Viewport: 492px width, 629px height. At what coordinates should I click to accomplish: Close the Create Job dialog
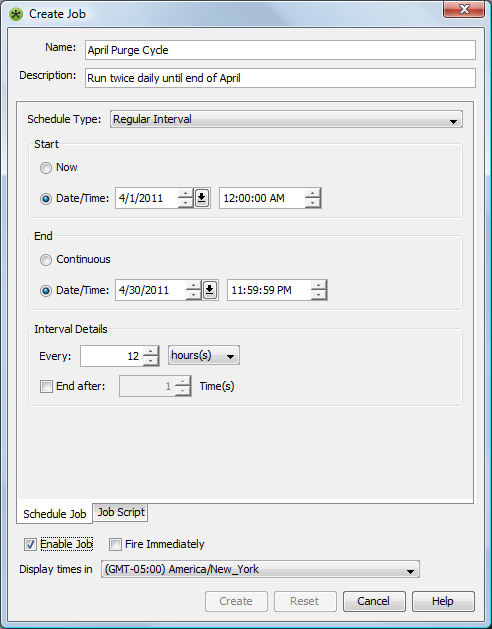click(464, 9)
